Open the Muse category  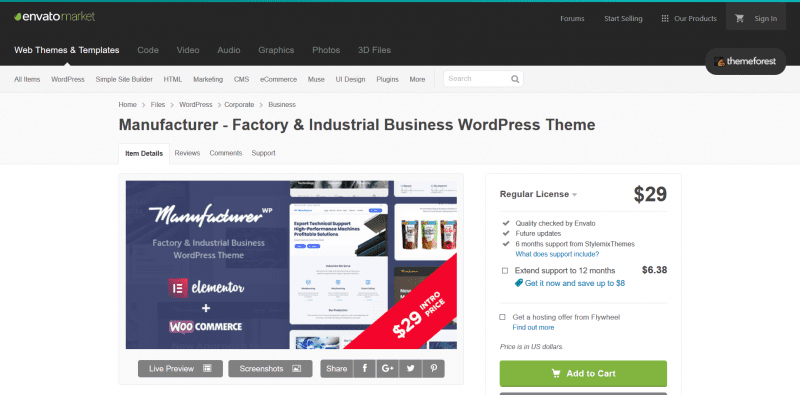(x=316, y=80)
